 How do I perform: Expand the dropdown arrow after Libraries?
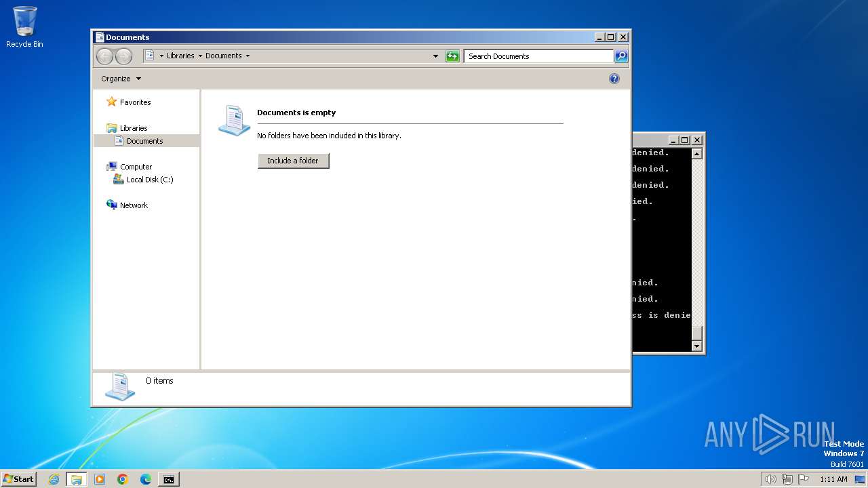pos(200,56)
